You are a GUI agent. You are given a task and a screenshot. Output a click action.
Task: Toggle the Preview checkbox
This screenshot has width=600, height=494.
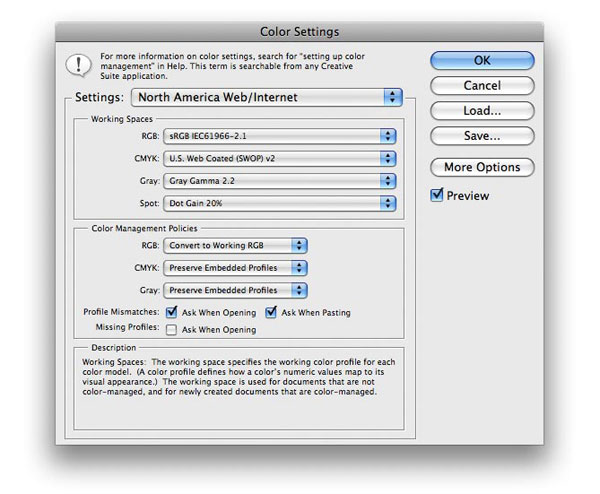click(x=437, y=195)
